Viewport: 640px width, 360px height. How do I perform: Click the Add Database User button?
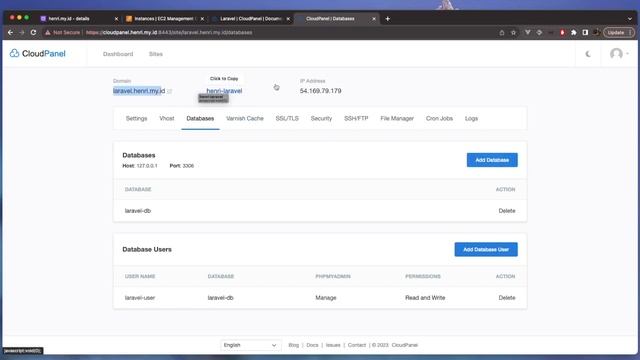click(486, 249)
